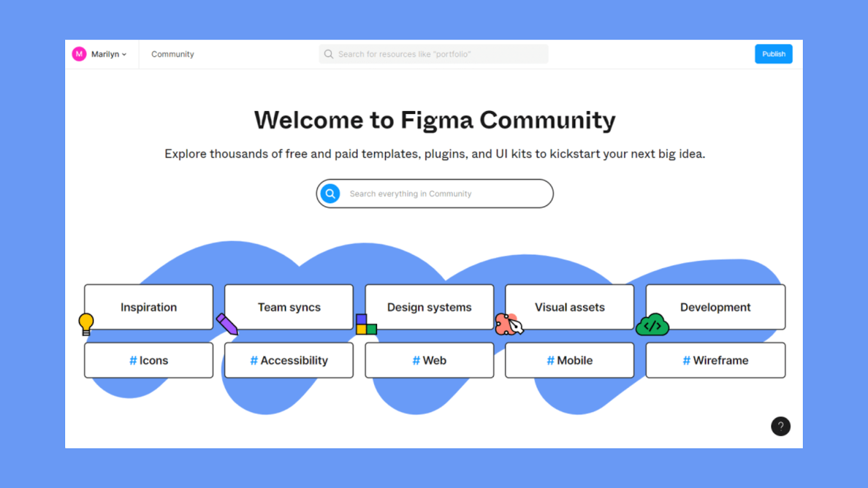The width and height of the screenshot is (868, 488).
Task: Open the Inspiration category card
Action: pyautogui.click(x=149, y=307)
